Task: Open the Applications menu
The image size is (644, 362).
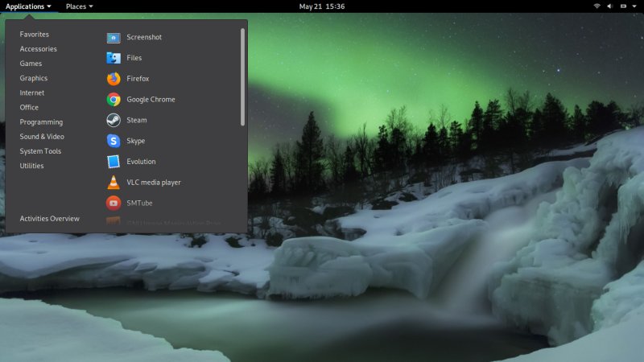Action: [x=28, y=6]
